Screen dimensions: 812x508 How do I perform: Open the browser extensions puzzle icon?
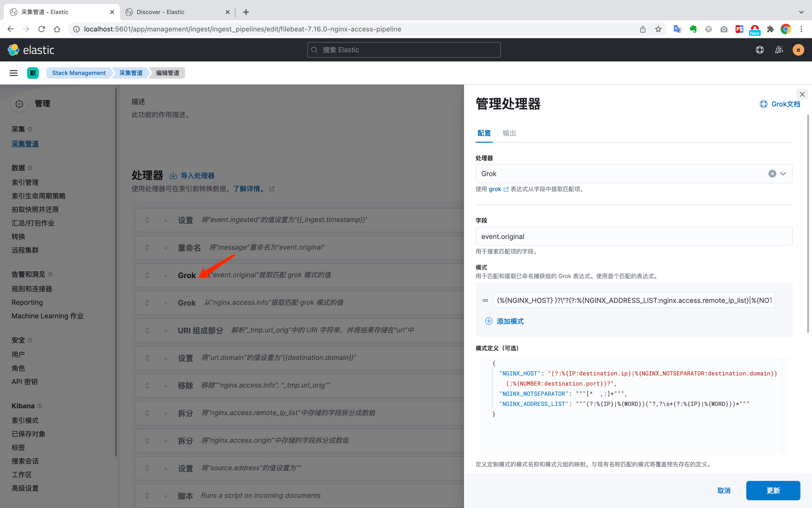point(770,29)
